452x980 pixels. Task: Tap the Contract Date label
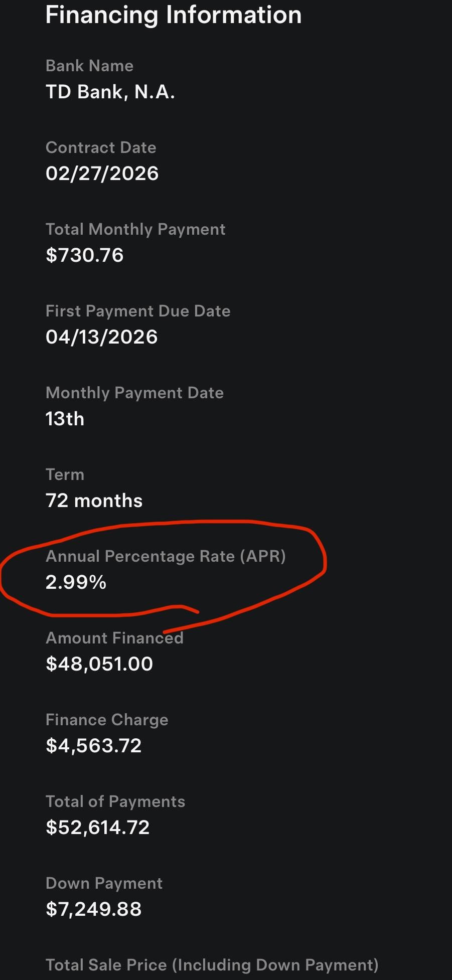pos(101,147)
